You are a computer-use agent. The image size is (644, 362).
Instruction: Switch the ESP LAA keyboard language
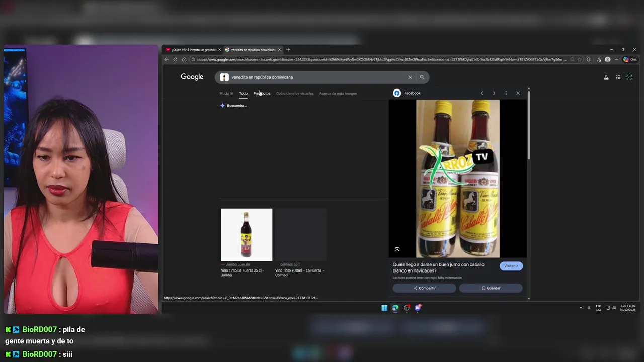[x=598, y=308]
